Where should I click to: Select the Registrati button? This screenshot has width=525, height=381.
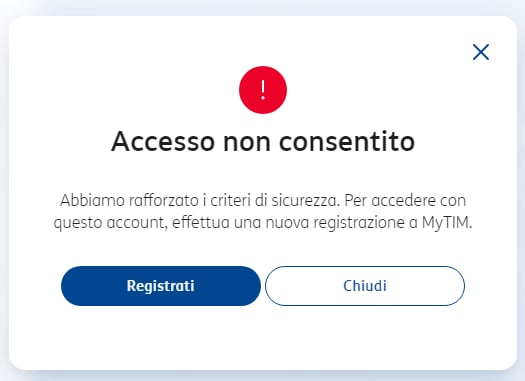pos(161,286)
